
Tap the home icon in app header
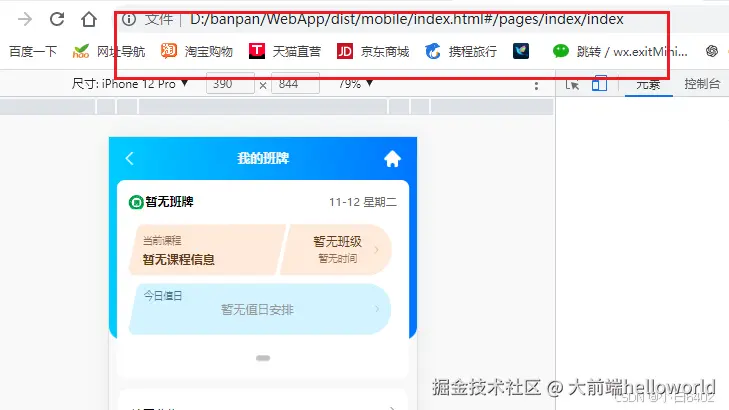(392, 159)
